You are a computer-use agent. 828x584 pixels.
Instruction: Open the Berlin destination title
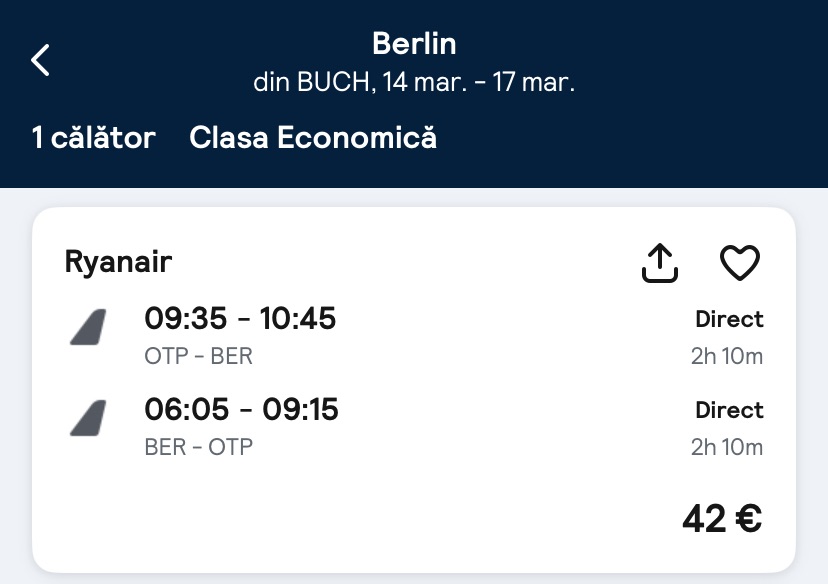pyautogui.click(x=414, y=43)
